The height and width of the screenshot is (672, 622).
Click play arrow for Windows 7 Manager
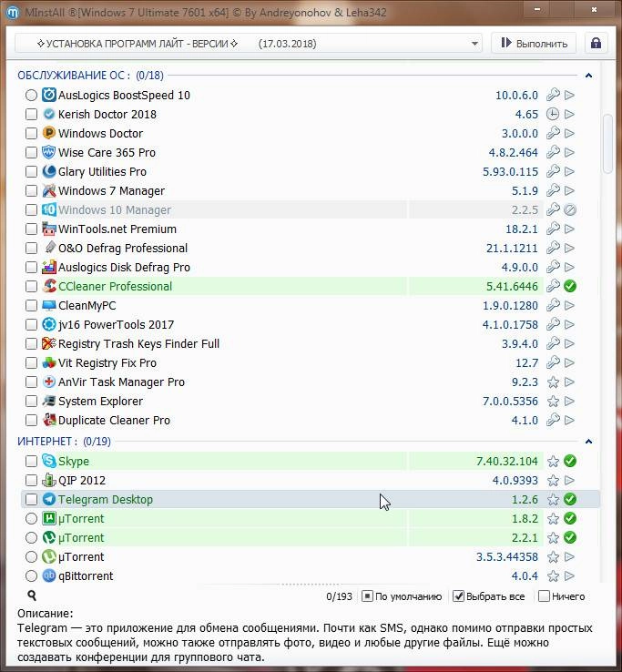click(x=569, y=190)
